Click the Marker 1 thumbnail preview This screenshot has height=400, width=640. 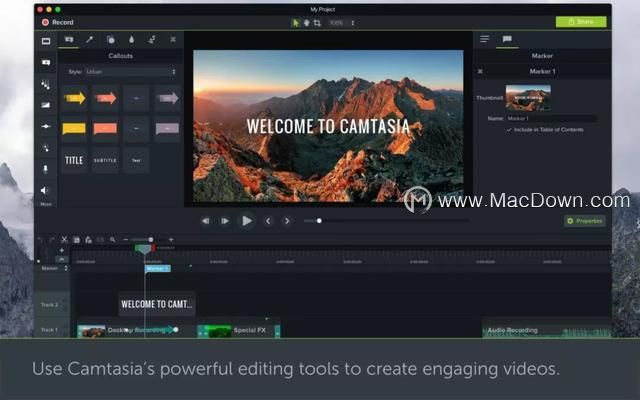pos(528,98)
